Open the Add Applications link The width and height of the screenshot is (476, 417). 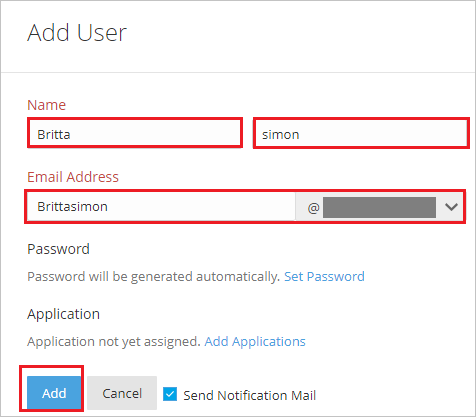click(x=255, y=342)
